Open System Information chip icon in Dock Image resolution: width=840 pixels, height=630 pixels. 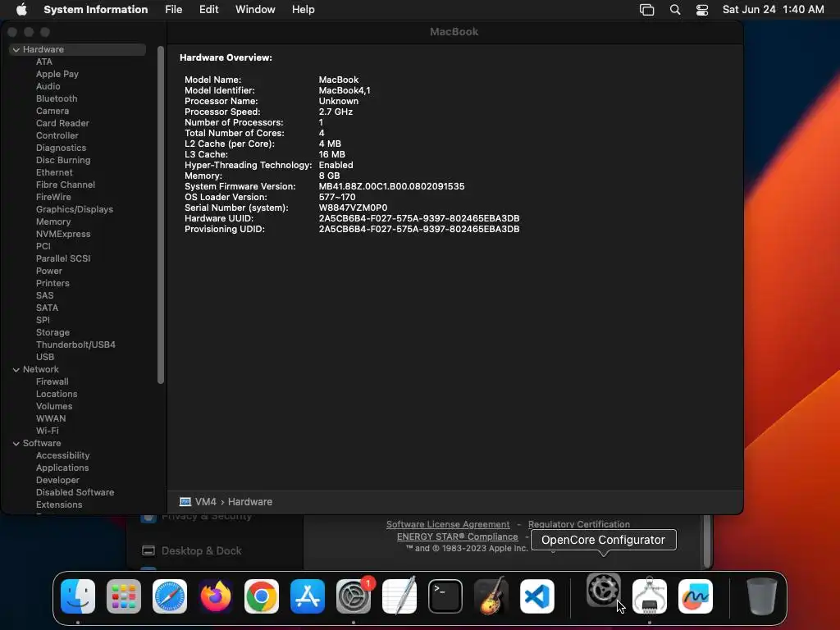(x=650, y=596)
